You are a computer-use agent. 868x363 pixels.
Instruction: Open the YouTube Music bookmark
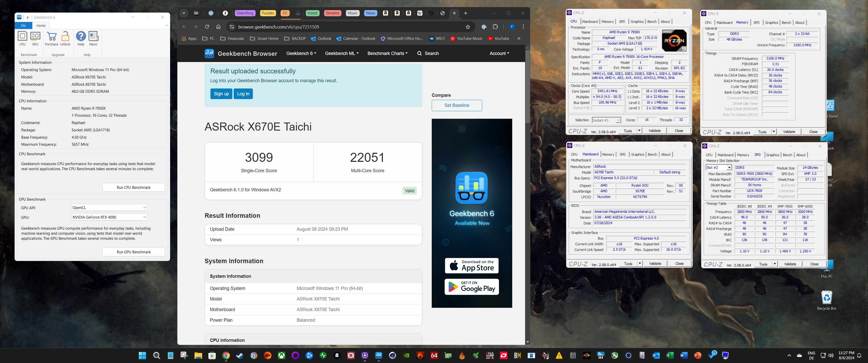(x=466, y=38)
